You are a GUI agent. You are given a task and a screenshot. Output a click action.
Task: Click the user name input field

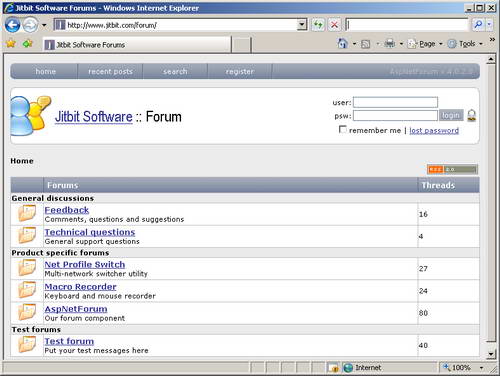click(395, 102)
